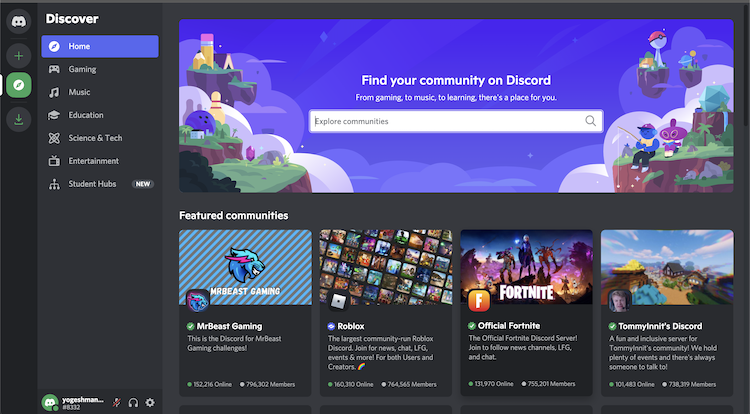The width and height of the screenshot is (750, 414).
Task: Click the game controller icon for Gaming
Action: click(54, 69)
